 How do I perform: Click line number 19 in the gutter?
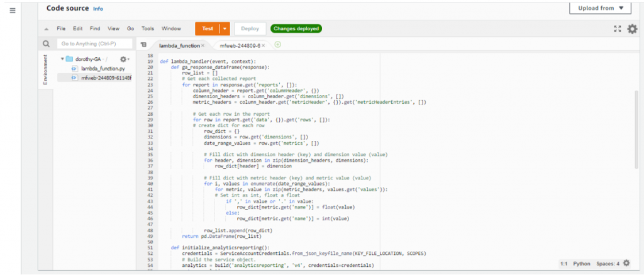tap(150, 61)
